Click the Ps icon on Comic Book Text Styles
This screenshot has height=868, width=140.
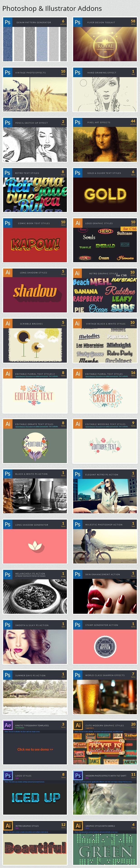[x=7, y=223]
